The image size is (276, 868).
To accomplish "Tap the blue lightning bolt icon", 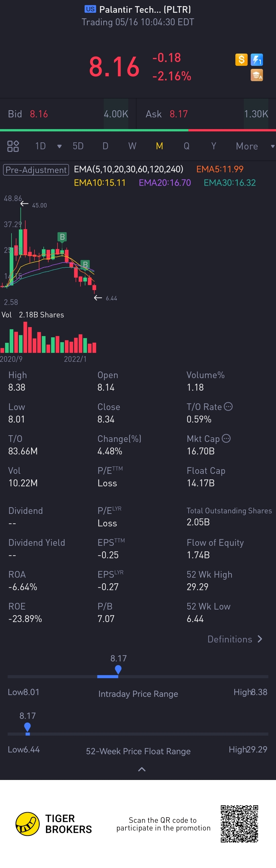I will 257,60.
